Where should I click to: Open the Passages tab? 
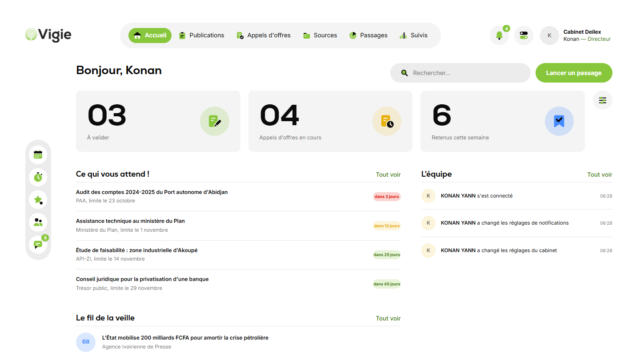(368, 36)
